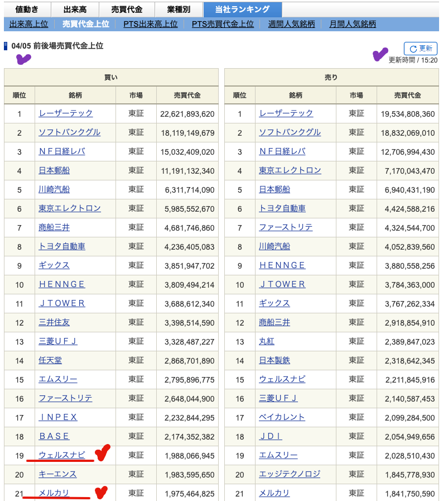The width and height of the screenshot is (448, 501).
Task: Open ＮＦ日経レバ in the buy table
Action: click(x=61, y=151)
